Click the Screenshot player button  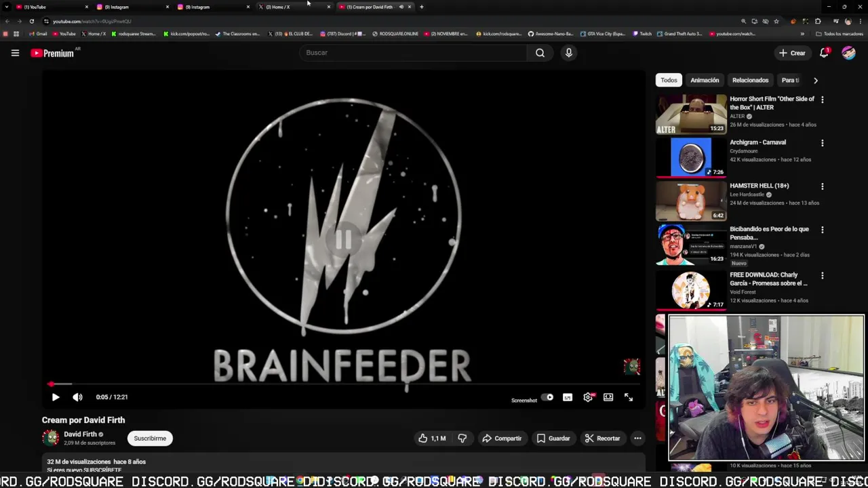[524, 401]
